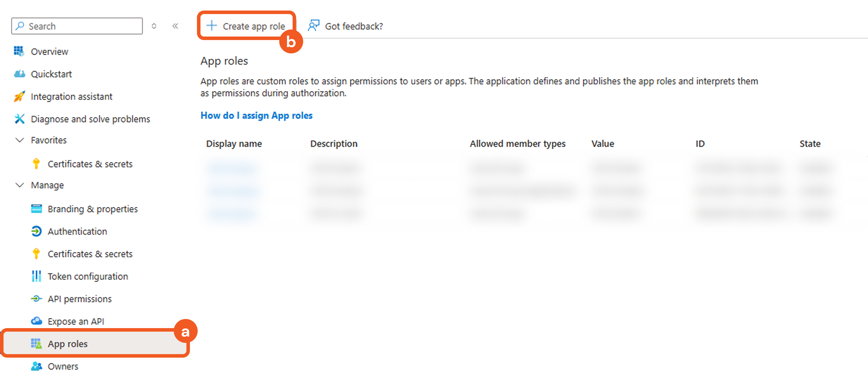This screenshot has height=378, width=868.
Task: Click the Owners people icon
Action: [x=36, y=366]
